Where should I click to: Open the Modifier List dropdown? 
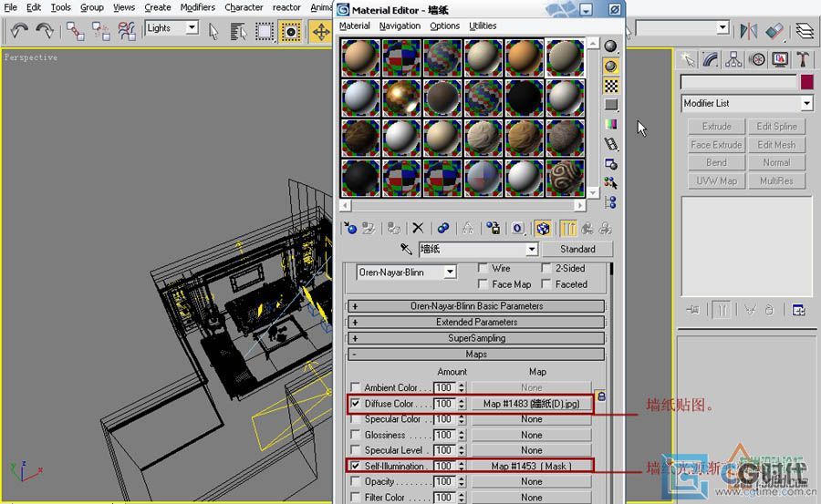click(x=805, y=104)
